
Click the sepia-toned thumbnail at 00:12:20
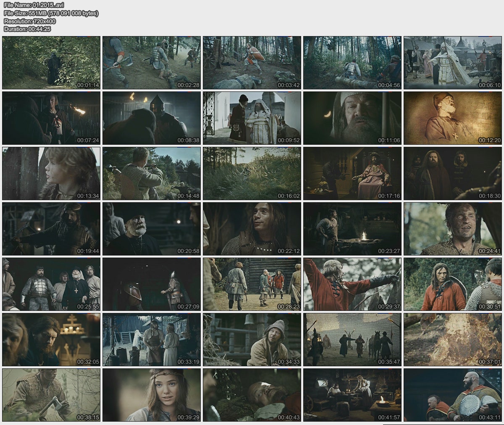(x=453, y=118)
